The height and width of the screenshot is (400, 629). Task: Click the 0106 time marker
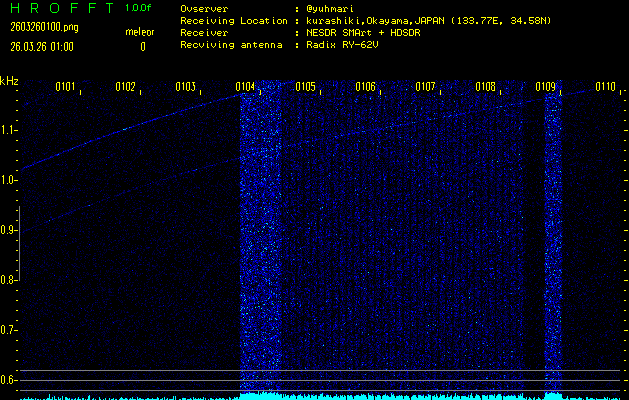point(365,87)
